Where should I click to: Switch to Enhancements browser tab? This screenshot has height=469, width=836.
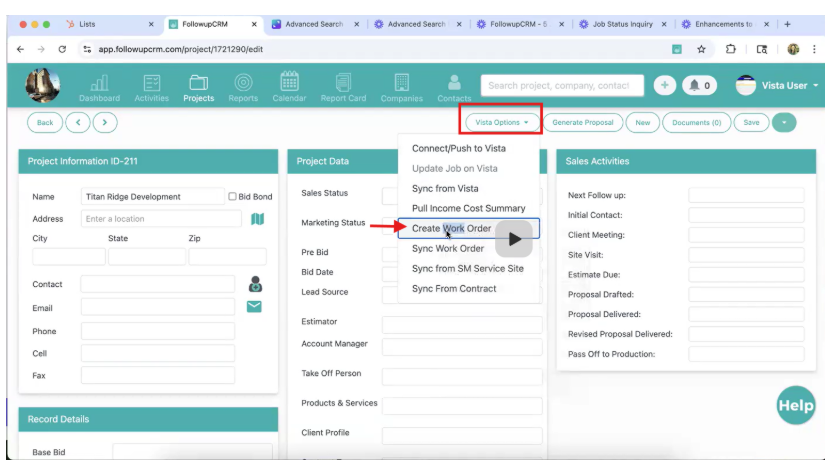point(723,24)
